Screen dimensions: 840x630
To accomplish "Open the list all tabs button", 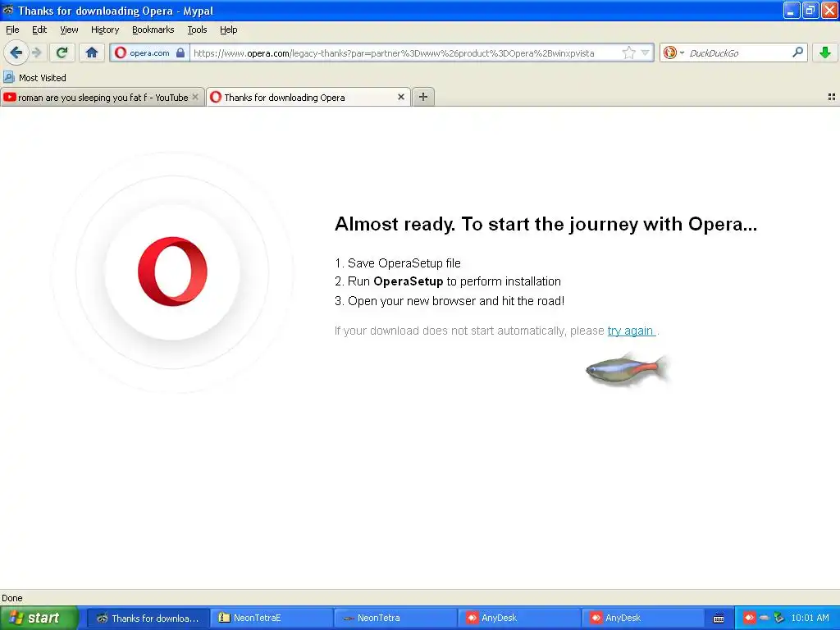I will [x=832, y=97].
